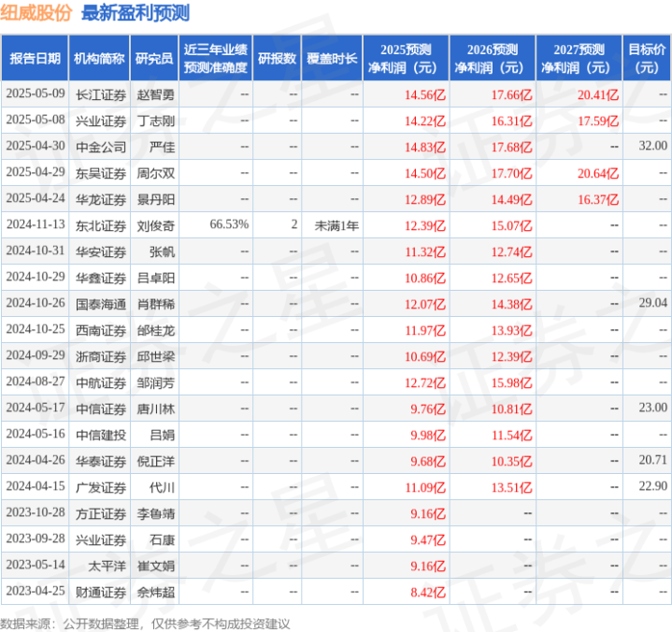Click institution 中航证券
Image resolution: width=672 pixels, height=632 pixels.
tap(101, 382)
